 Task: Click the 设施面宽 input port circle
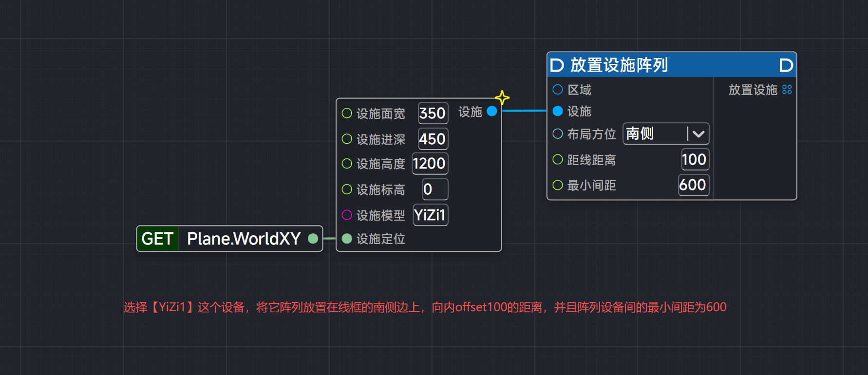[347, 113]
